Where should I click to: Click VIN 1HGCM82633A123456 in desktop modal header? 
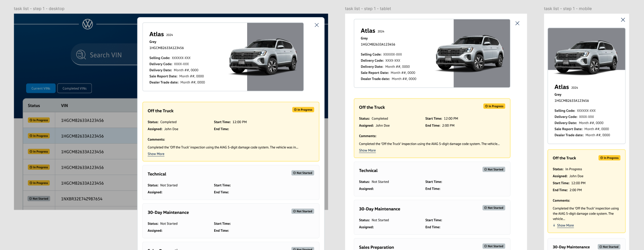167,48
